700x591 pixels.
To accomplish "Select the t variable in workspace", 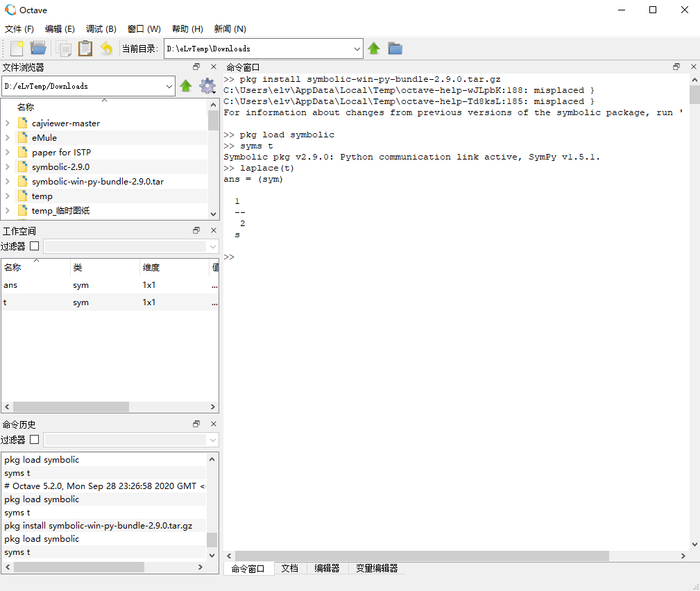I will click(x=110, y=302).
